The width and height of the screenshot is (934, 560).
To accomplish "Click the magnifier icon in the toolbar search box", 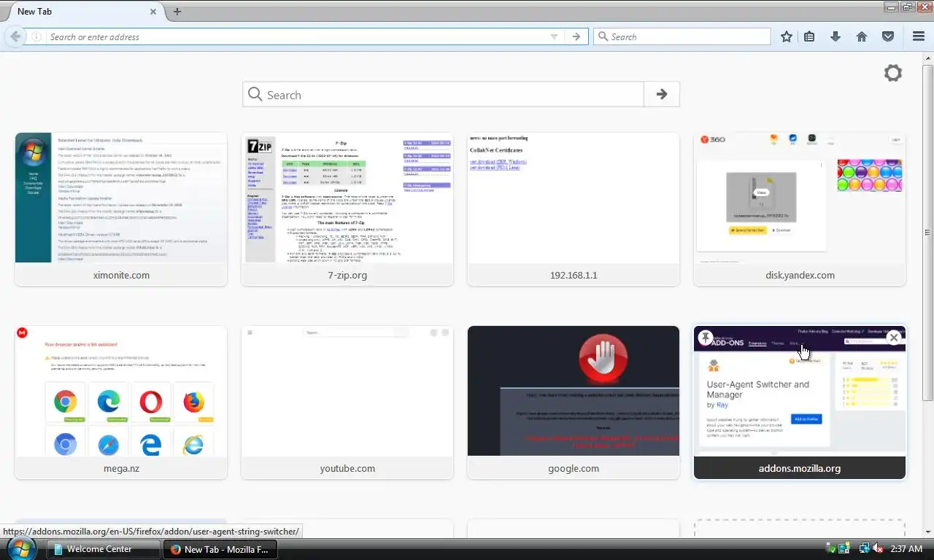I will (x=603, y=36).
